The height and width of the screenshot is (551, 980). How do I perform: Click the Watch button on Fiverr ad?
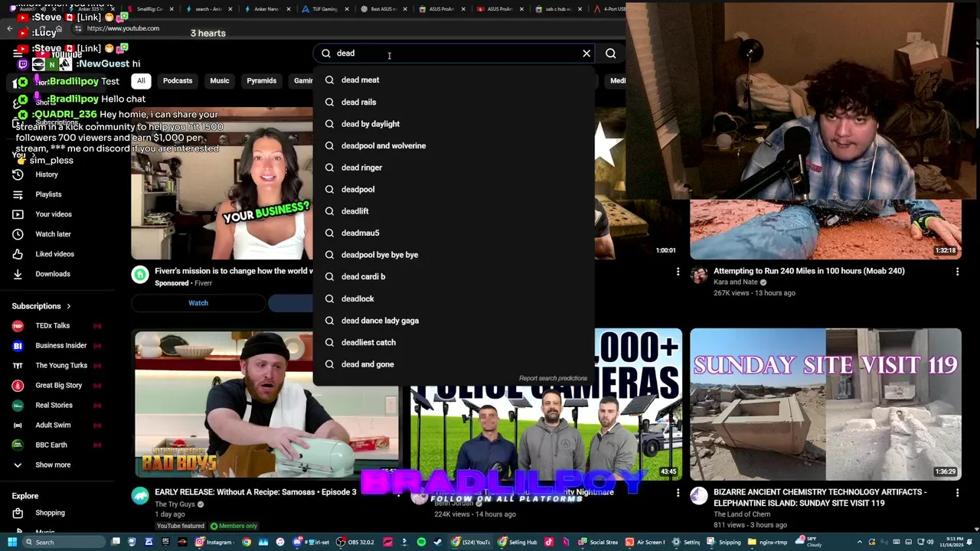[x=198, y=303]
